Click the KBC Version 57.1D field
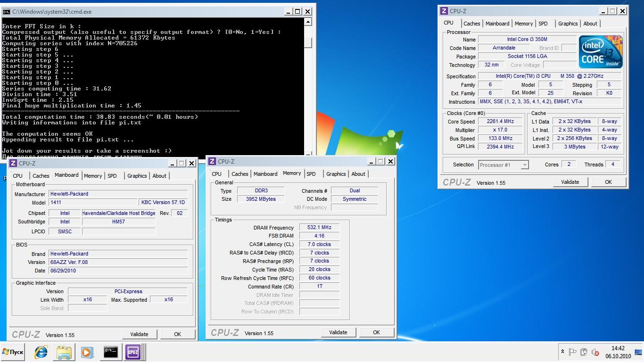Image resolution: width=644 pixels, height=362 pixels. 163,202
